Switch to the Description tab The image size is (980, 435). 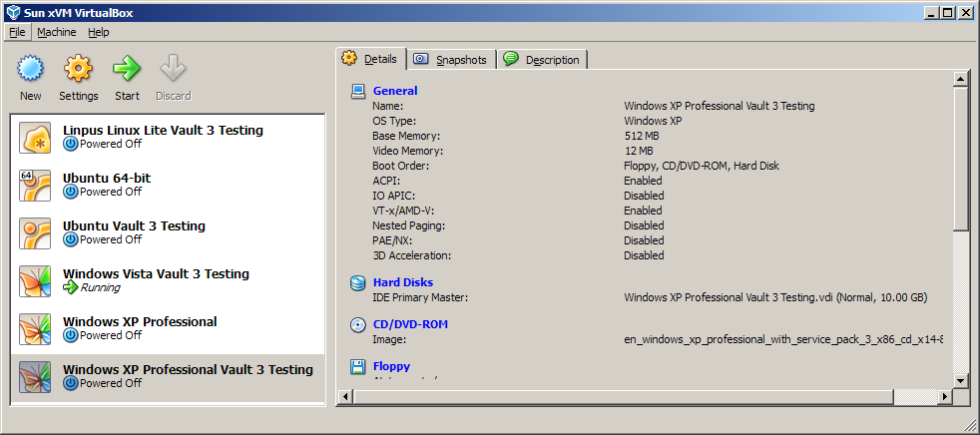(542, 60)
